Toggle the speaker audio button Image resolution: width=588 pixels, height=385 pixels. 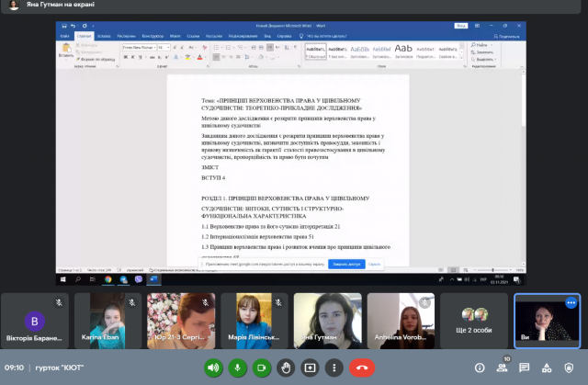click(x=213, y=368)
